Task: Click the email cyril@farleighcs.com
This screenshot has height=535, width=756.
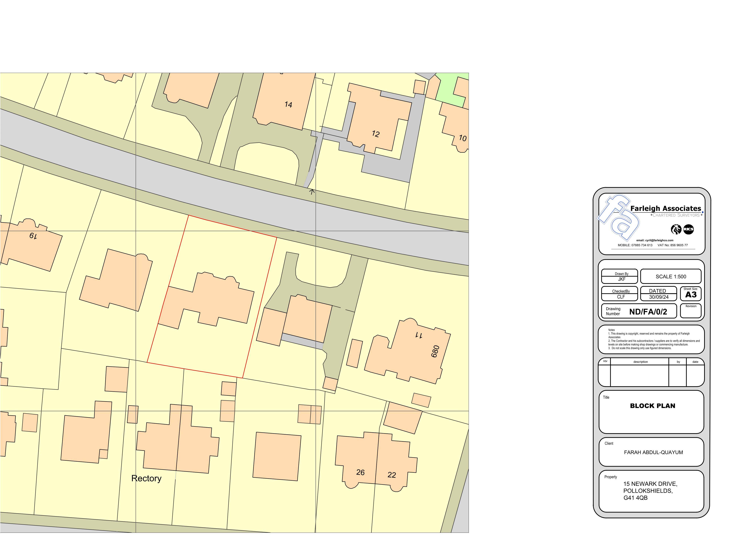Action: pyautogui.click(x=655, y=240)
